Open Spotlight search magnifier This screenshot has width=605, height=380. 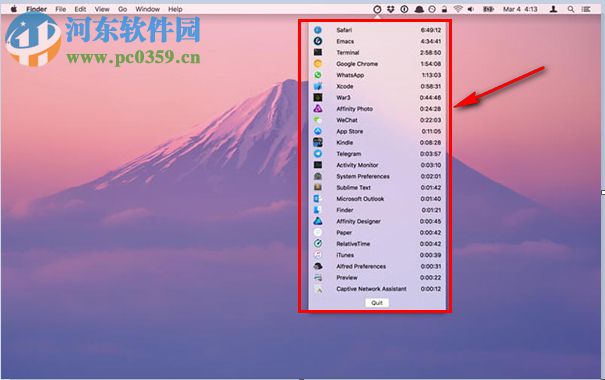pyautogui.click(x=571, y=9)
